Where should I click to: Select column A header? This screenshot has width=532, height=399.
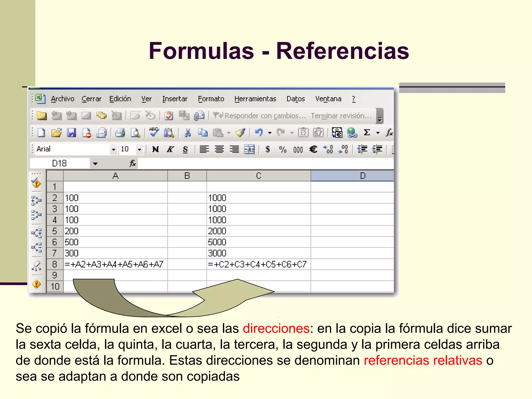click(x=115, y=176)
